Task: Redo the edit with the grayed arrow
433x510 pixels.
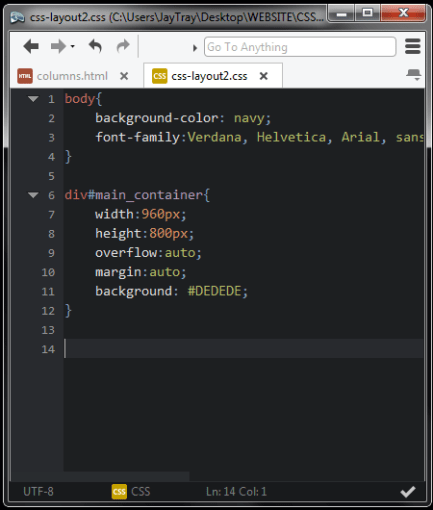Action: point(123,46)
